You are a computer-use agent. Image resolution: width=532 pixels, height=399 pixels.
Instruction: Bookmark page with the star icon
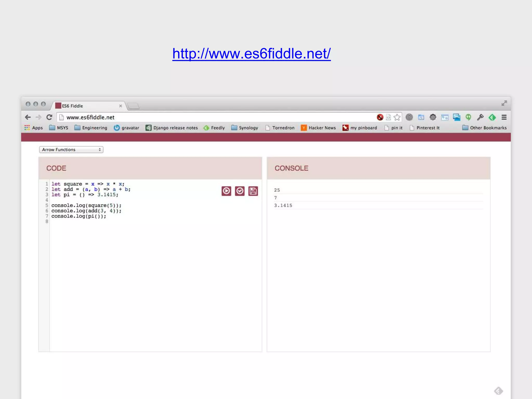397,117
